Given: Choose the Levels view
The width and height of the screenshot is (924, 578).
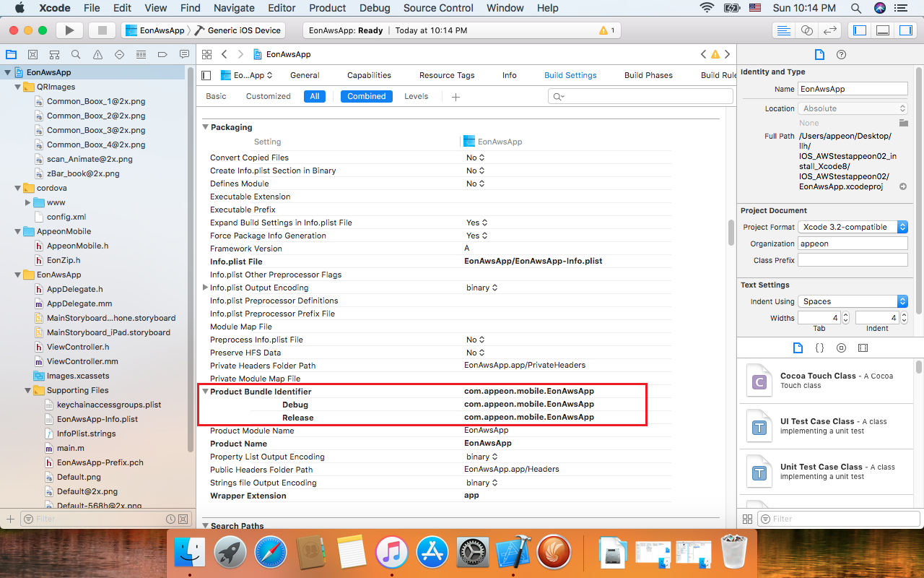Looking at the screenshot, I should 416,96.
